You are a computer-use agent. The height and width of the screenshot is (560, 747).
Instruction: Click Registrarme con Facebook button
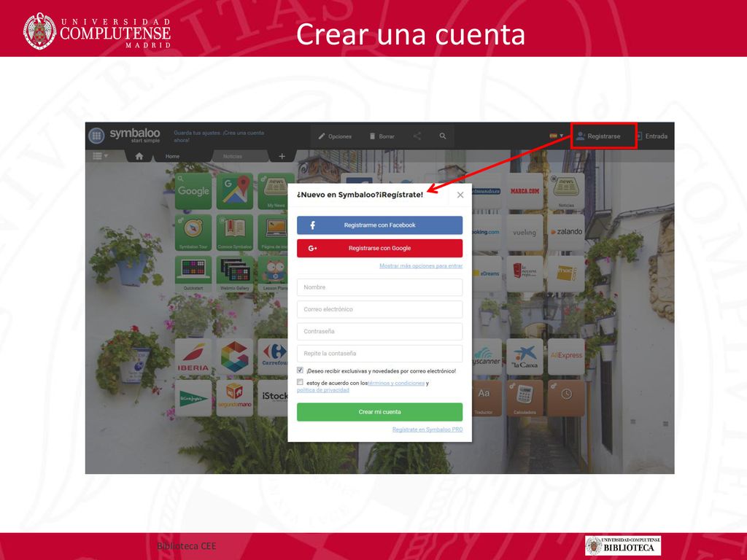pyautogui.click(x=379, y=225)
